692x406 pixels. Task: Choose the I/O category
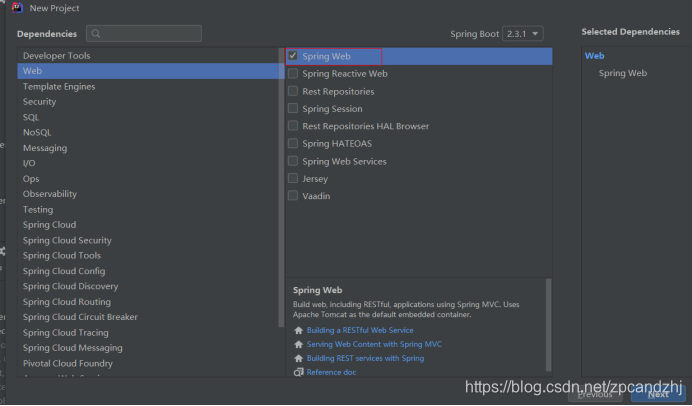(148, 163)
